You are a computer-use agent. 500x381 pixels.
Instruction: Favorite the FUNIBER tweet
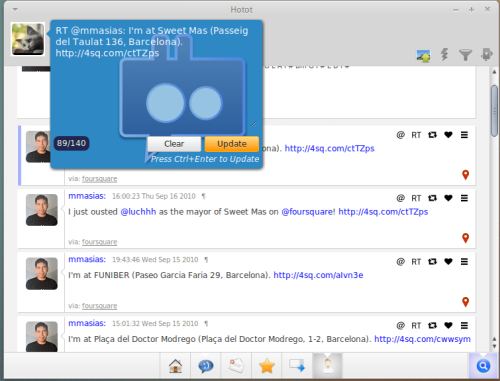click(x=448, y=262)
